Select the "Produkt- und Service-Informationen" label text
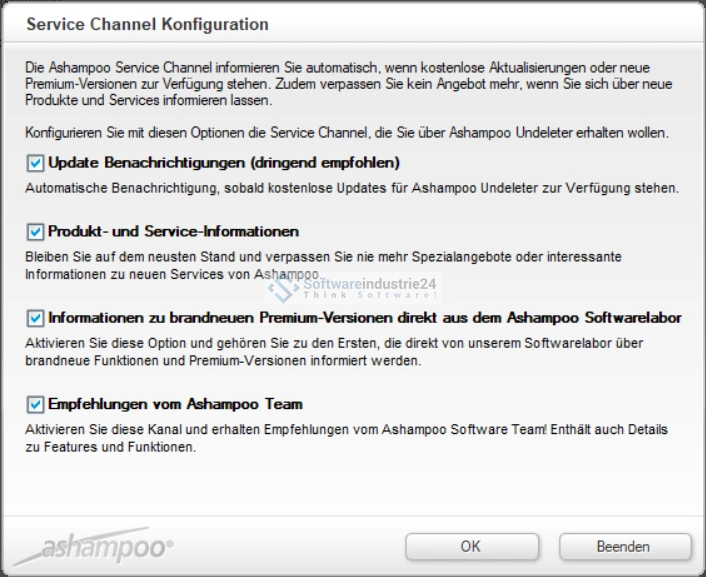 click(x=173, y=232)
